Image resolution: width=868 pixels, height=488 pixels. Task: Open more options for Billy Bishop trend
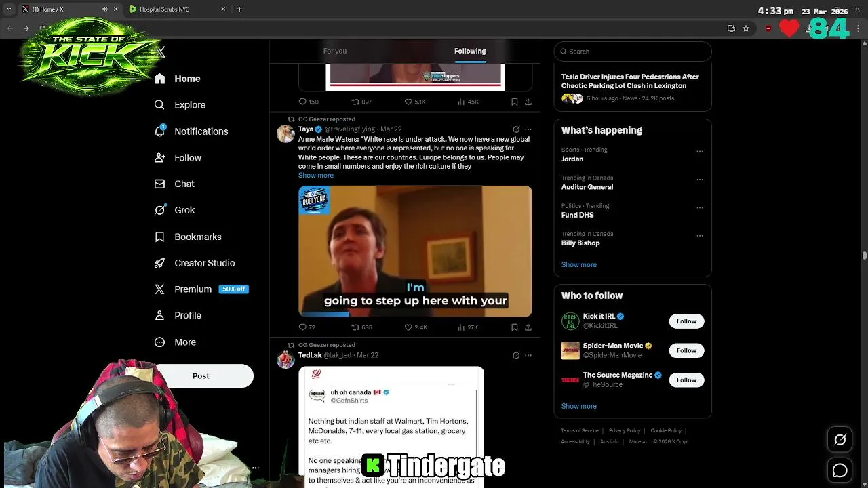pos(700,236)
